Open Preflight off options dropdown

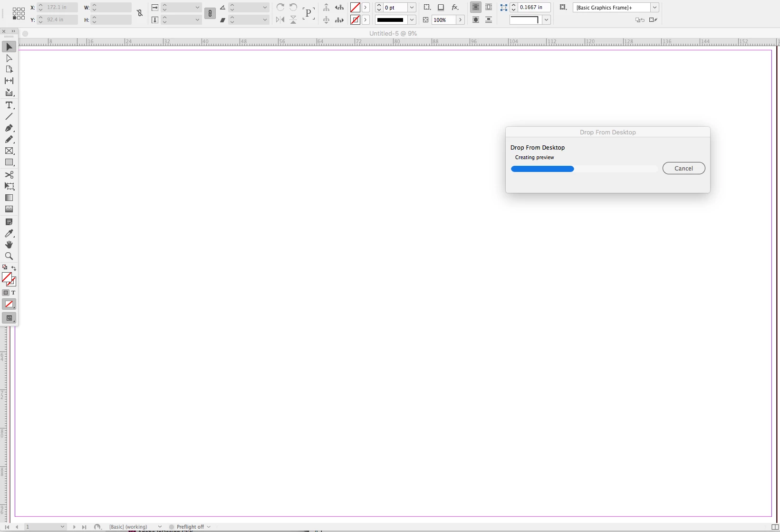(x=209, y=527)
